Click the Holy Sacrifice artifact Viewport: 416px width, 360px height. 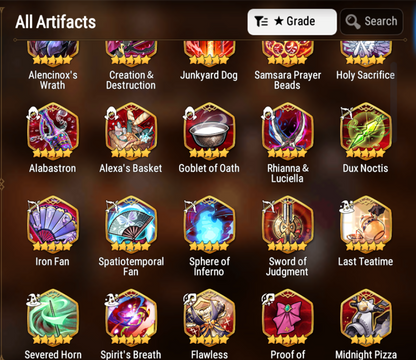coord(366,53)
